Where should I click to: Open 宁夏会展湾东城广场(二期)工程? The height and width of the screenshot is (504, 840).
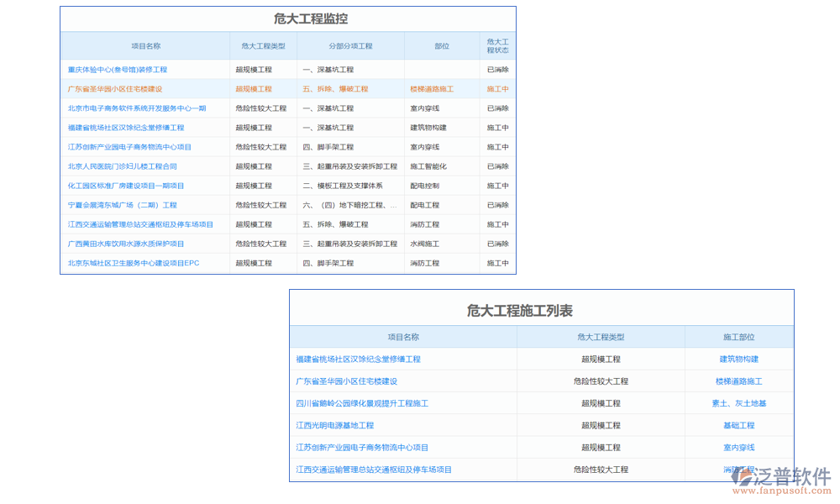[x=123, y=205]
